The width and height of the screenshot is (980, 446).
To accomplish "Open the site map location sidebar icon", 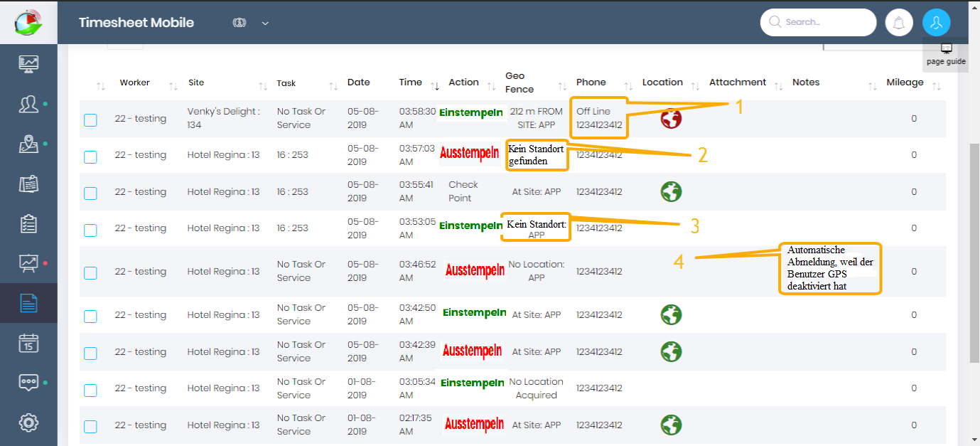I will (x=28, y=144).
